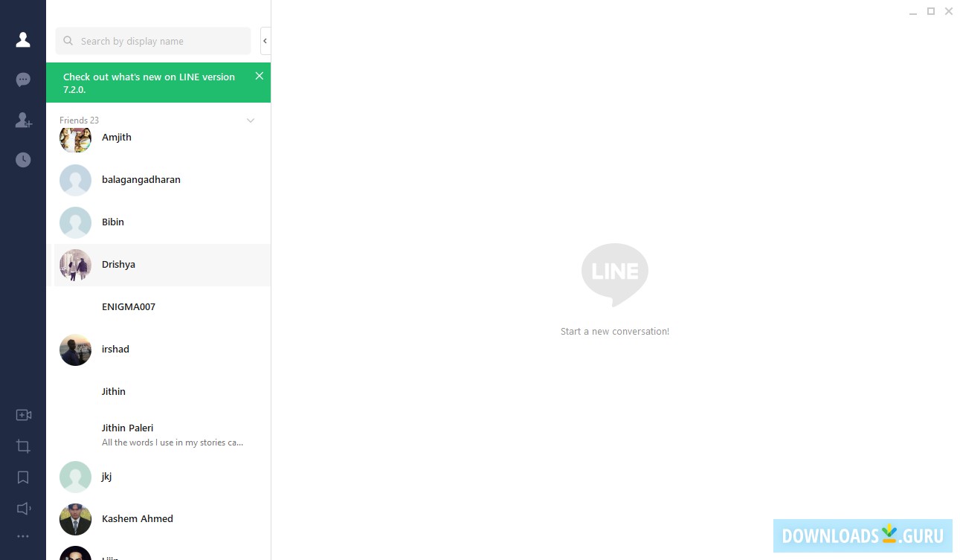Select friend Drishya
This screenshot has width=960, height=560.
pos(158,265)
